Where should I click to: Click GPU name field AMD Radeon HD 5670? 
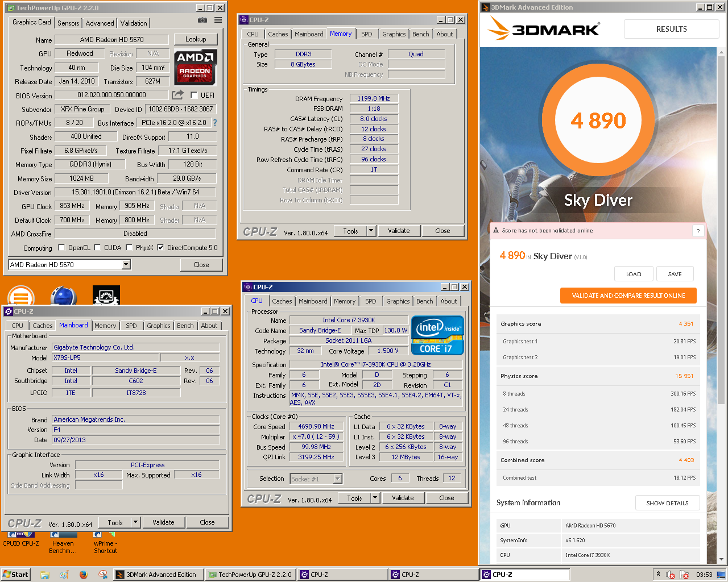click(111, 40)
